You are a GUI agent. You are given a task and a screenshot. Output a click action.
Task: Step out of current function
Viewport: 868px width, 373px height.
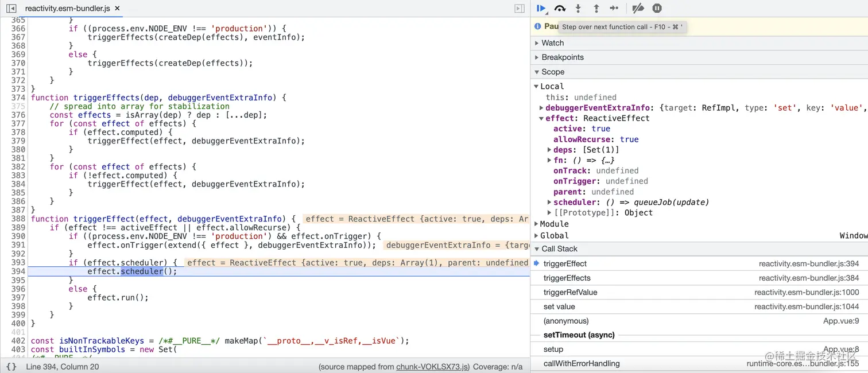596,9
